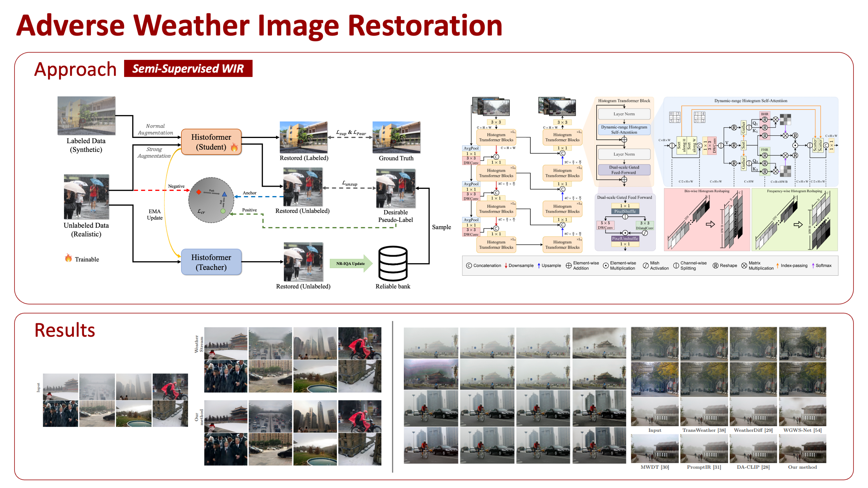Screen dimensions: 868x488
Task: Click the Layer Norm block at top
Action: point(624,114)
